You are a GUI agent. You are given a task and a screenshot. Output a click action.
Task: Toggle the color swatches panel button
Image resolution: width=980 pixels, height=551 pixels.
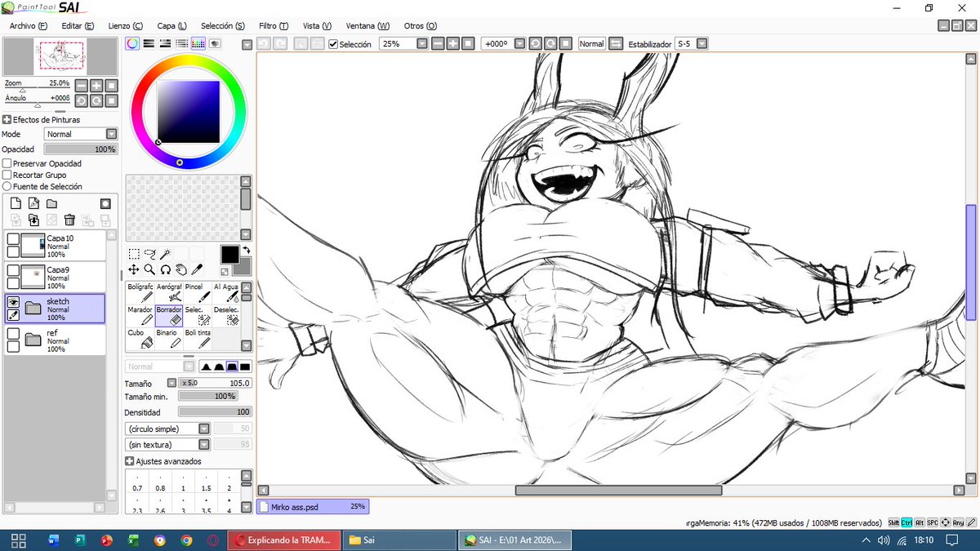198,44
